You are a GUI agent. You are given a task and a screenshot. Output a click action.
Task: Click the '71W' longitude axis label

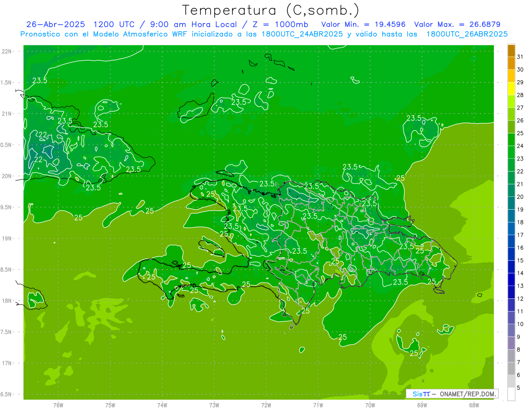tap(318, 405)
